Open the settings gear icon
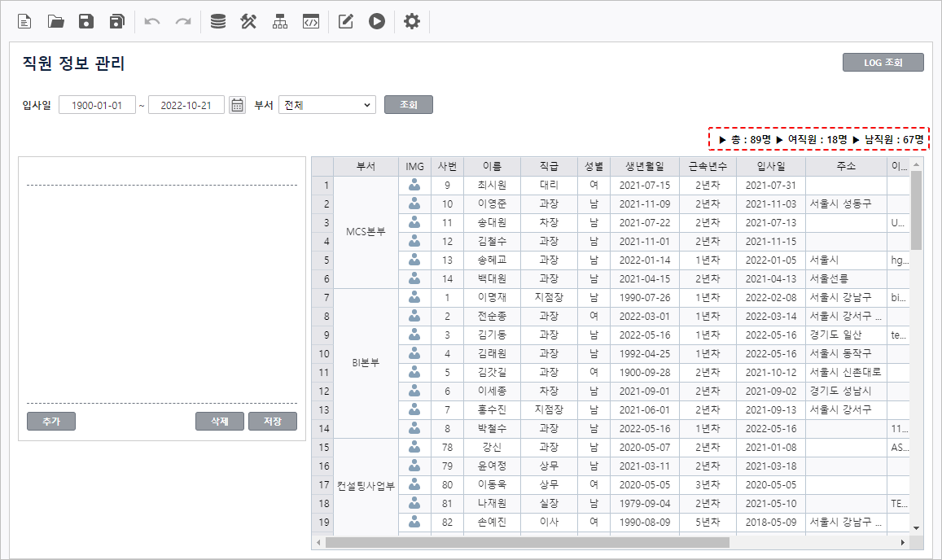This screenshot has width=942, height=560. [412, 22]
